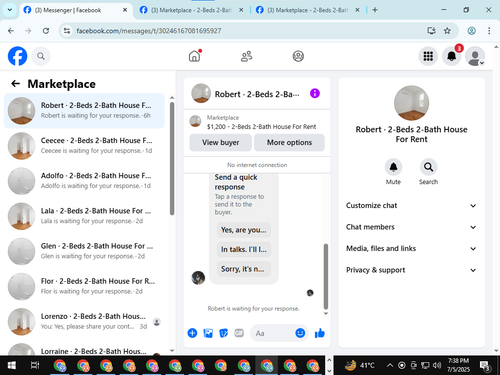Open the Windows notification center
Screen dimensions: 500x375
point(484,366)
